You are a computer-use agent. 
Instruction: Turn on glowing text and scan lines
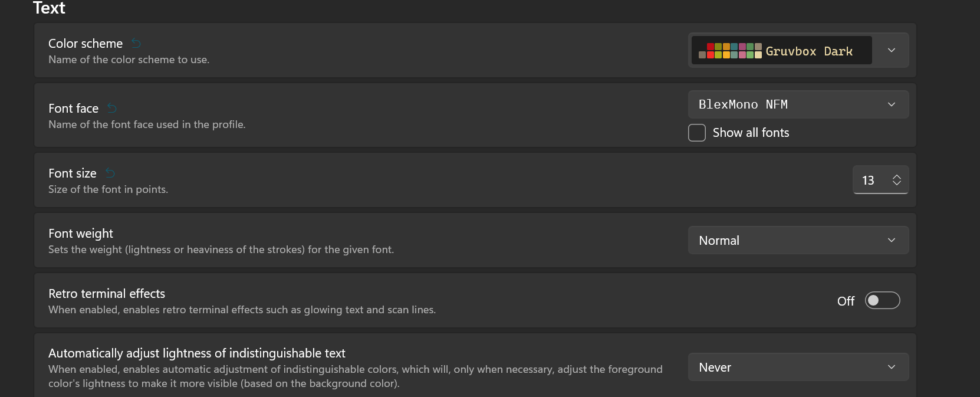click(883, 300)
